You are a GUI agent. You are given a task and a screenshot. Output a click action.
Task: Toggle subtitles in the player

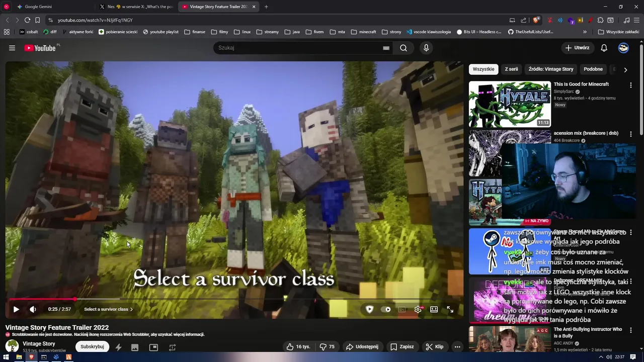click(x=402, y=309)
